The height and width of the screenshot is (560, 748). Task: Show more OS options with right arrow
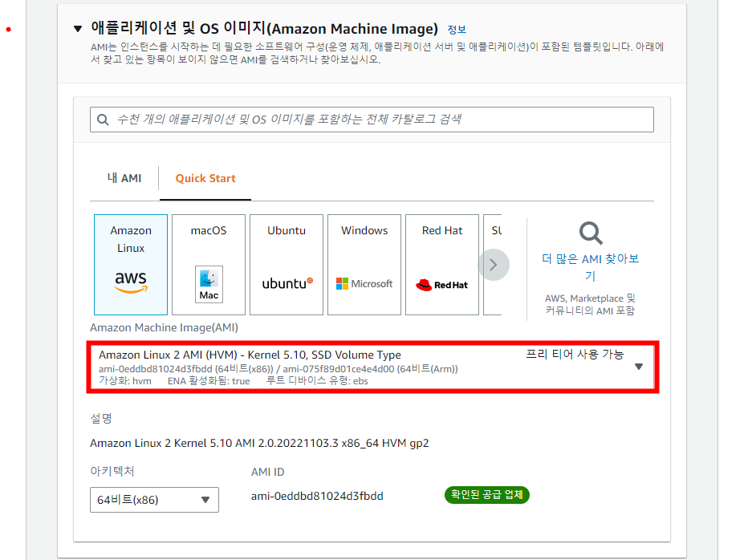click(494, 265)
